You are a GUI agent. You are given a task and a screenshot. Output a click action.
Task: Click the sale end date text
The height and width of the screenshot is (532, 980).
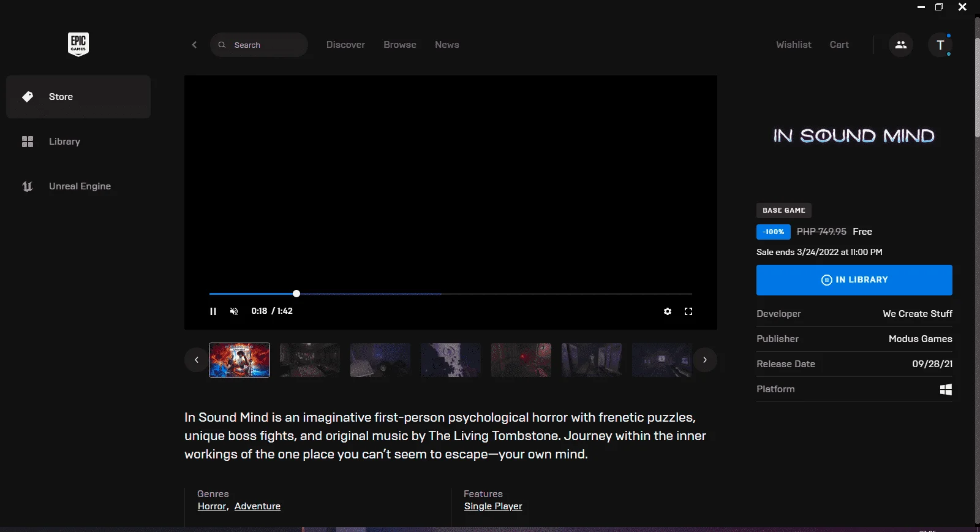click(x=820, y=252)
